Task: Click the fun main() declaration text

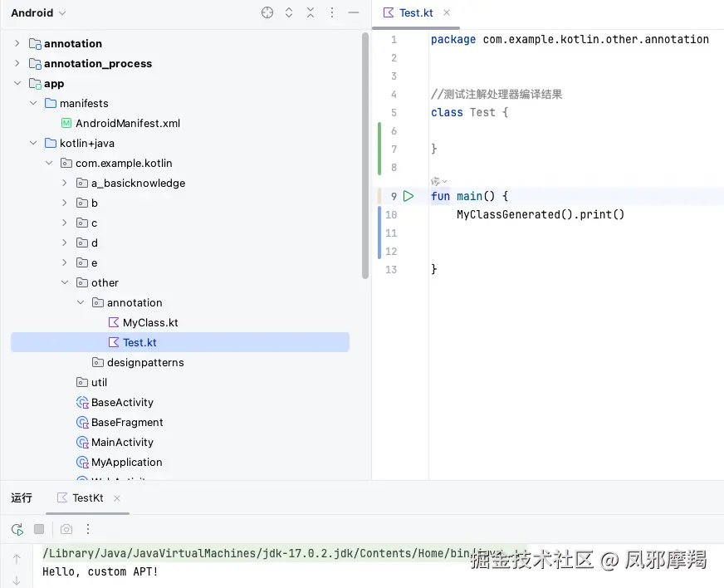Action: point(469,196)
